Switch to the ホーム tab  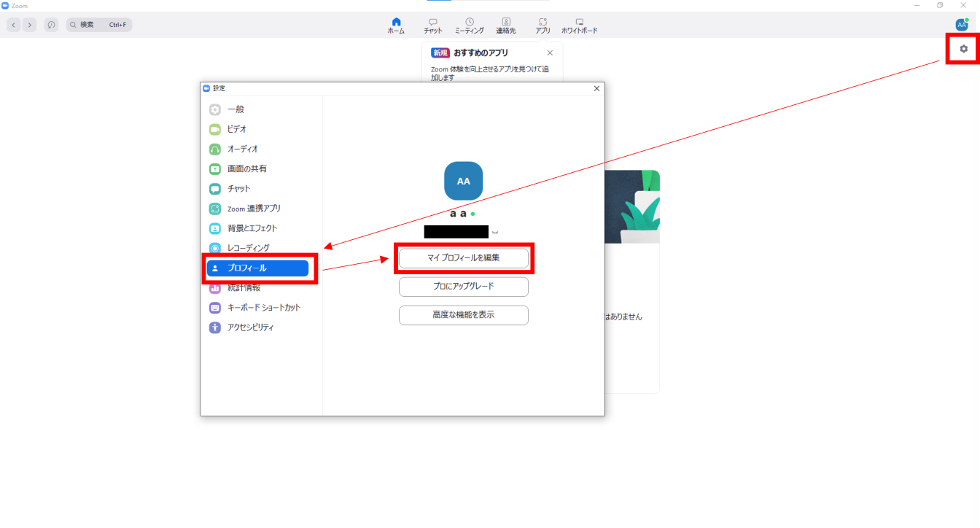pos(396,26)
